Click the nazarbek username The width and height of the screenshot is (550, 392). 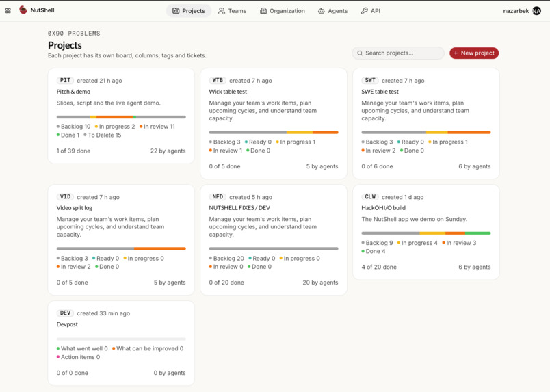pyautogui.click(x=516, y=11)
